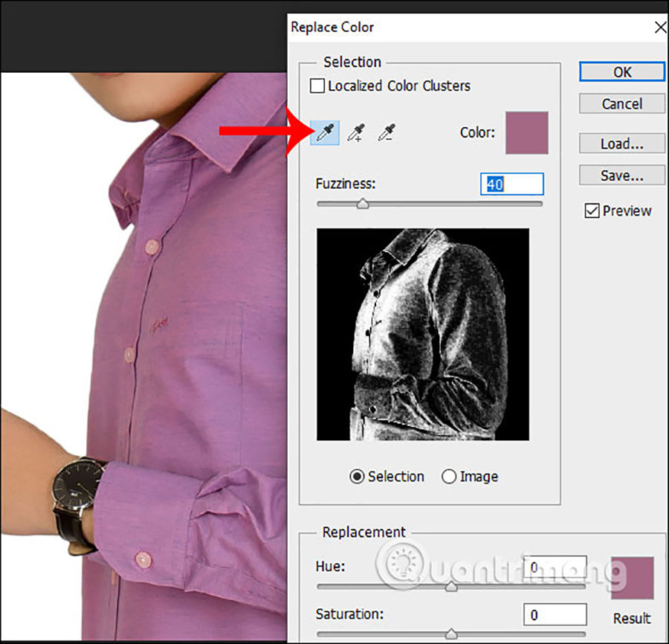Pick the Subtract from Sample eyedropper
The width and height of the screenshot is (669, 644).
click(x=386, y=133)
